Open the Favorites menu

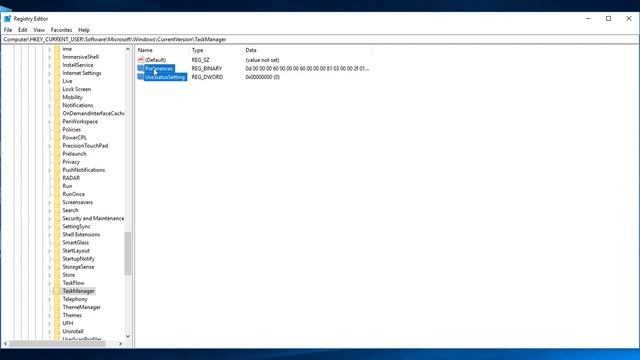(x=61, y=30)
